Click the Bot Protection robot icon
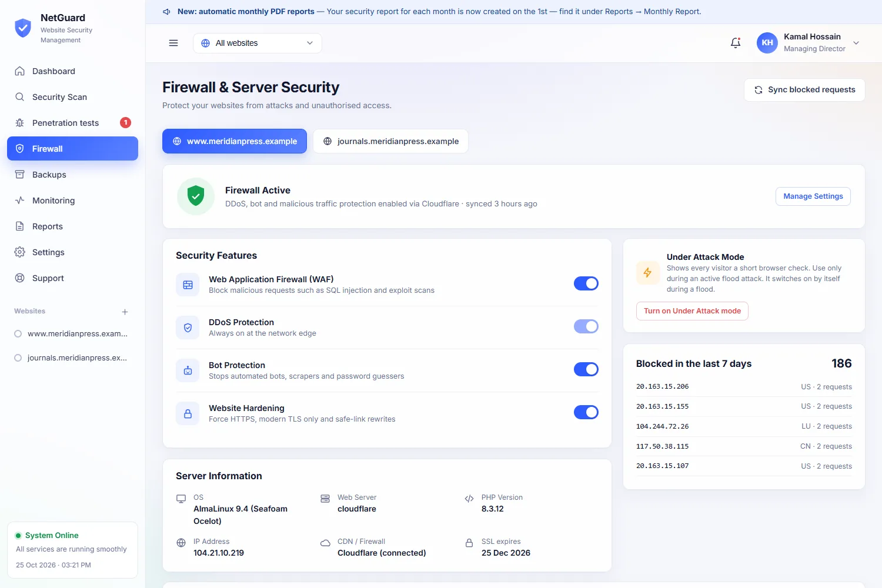Image resolution: width=882 pixels, height=588 pixels. point(188,370)
